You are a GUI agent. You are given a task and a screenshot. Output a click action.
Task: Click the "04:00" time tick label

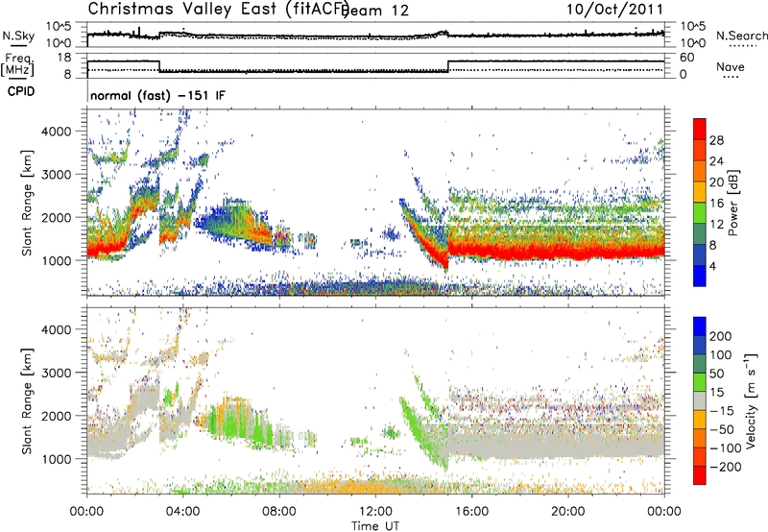coord(183,512)
